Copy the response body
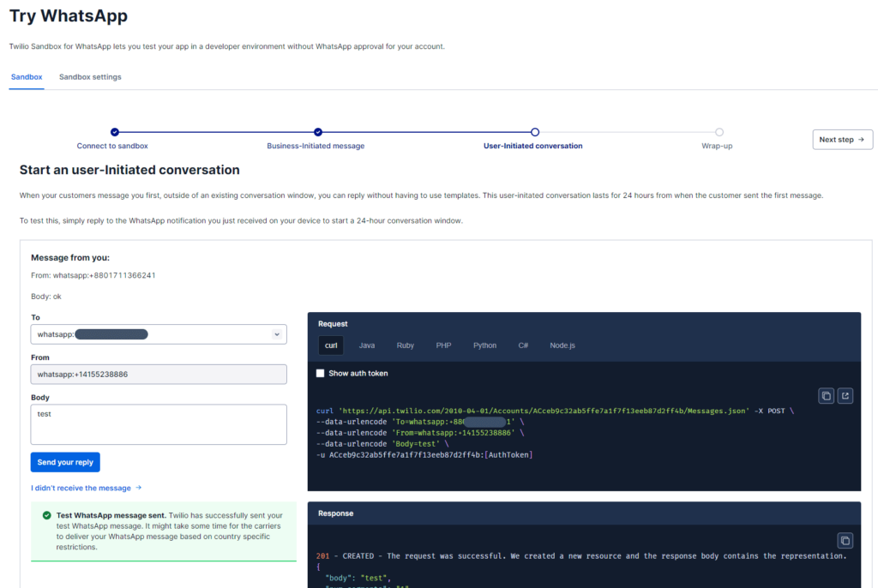Viewport: 878px width, 588px height. [x=845, y=540]
